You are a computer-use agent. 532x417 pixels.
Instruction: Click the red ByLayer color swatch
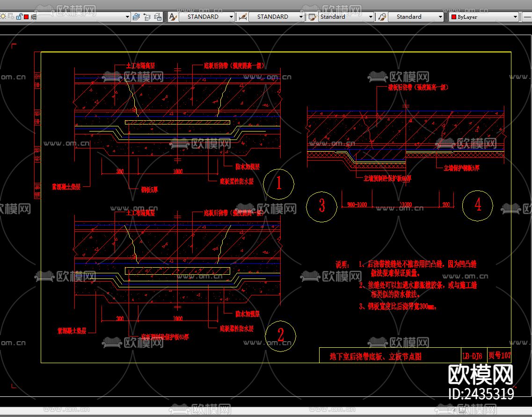pyautogui.click(x=453, y=17)
